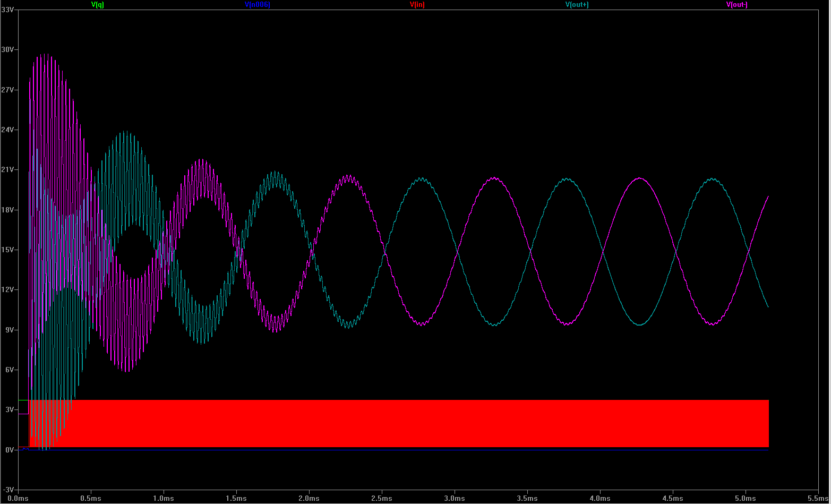Select the V(out+) trace label
This screenshot has width=831, height=504.
[x=577, y=4]
